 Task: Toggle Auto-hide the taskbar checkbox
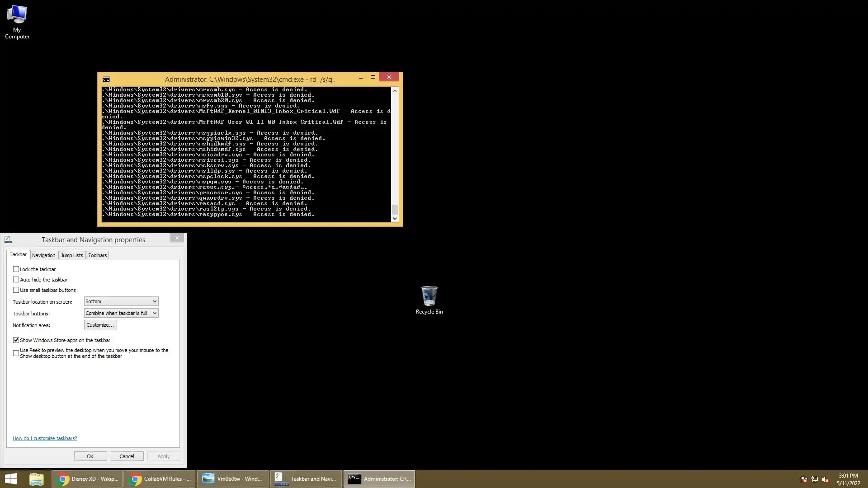(16, 280)
